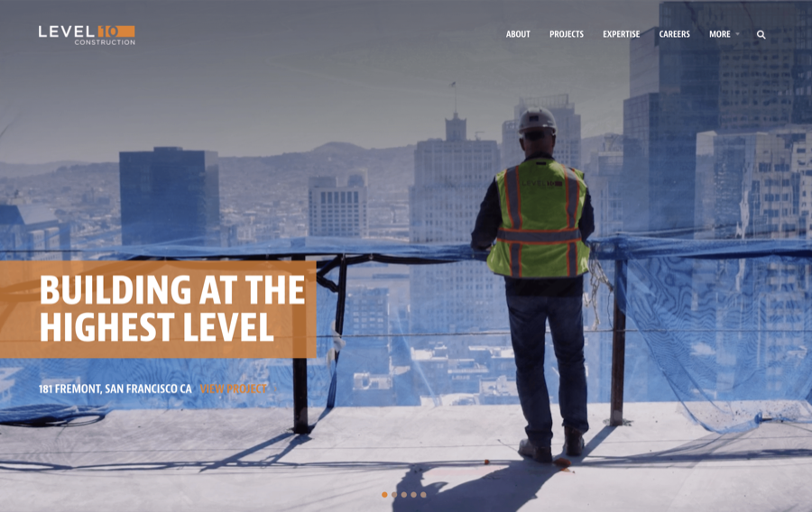The height and width of the screenshot is (512, 812).
Task: Switch to the third carousel dot
Action: (404, 495)
